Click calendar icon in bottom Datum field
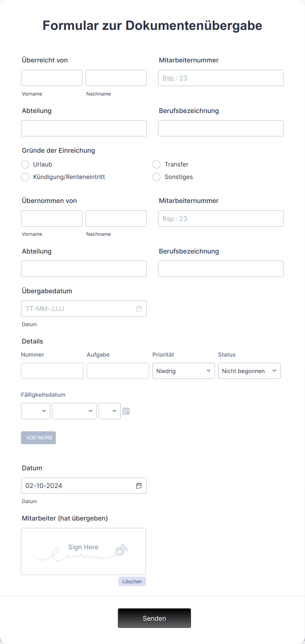This screenshot has height=644, width=305. (x=139, y=486)
